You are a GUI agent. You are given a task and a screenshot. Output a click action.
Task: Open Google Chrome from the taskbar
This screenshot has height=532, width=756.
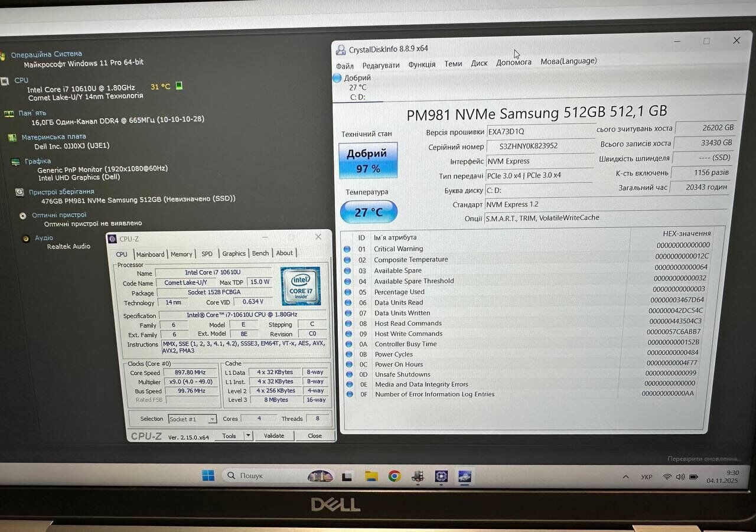pyautogui.click(x=394, y=476)
